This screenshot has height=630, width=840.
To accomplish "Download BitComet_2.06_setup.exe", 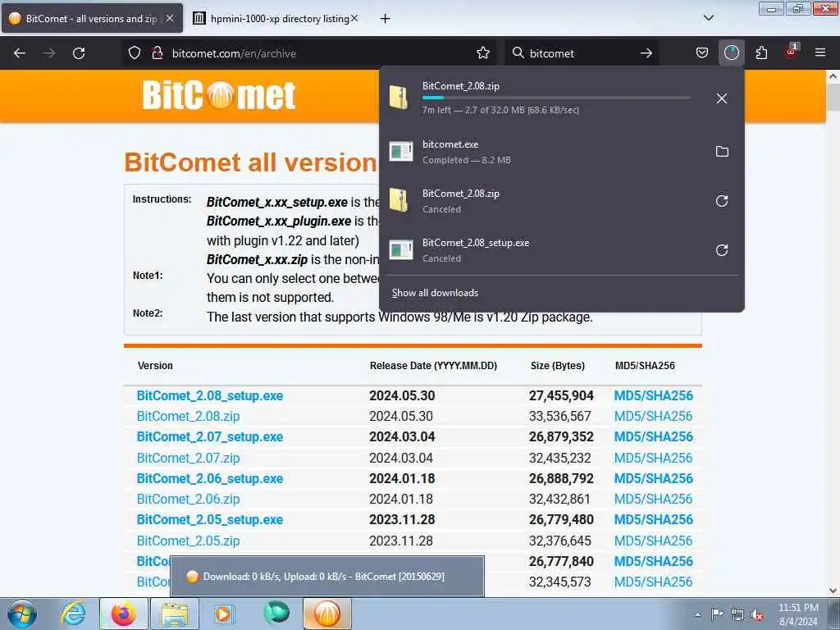I will [x=209, y=478].
